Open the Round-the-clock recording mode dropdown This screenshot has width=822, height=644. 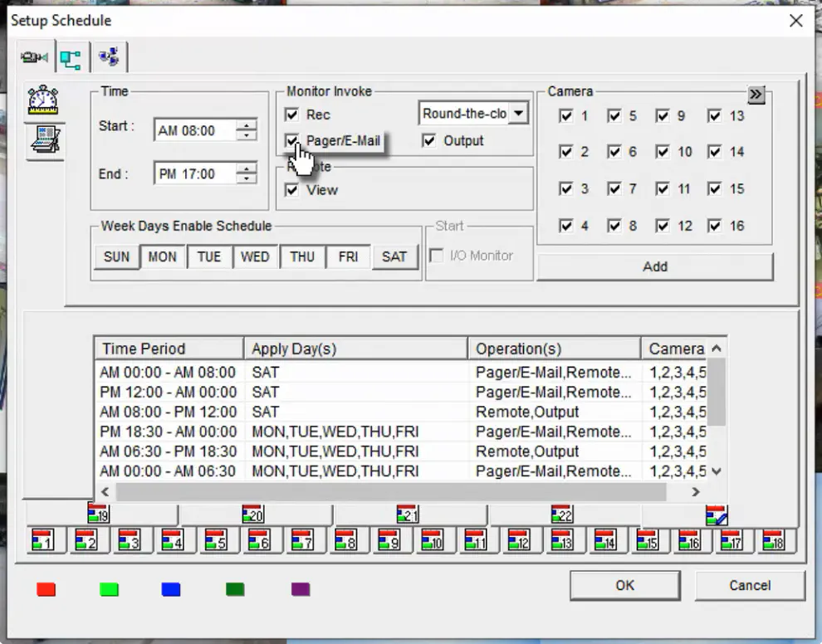click(x=518, y=113)
